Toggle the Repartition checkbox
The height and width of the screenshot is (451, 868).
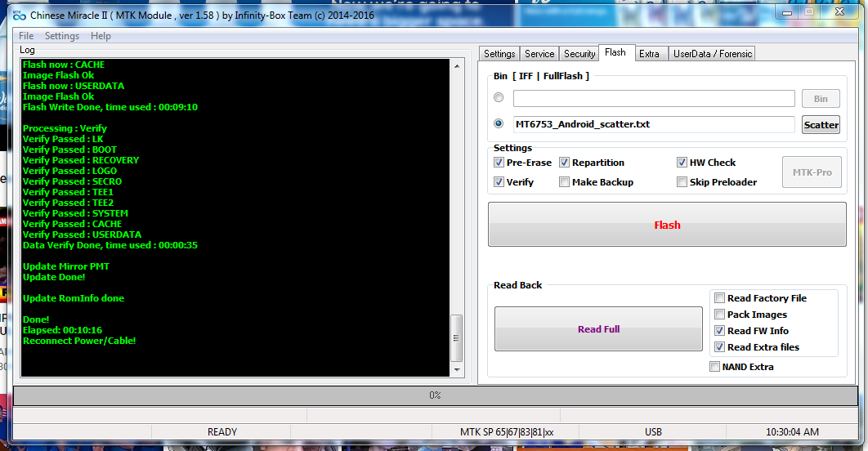[x=564, y=163]
